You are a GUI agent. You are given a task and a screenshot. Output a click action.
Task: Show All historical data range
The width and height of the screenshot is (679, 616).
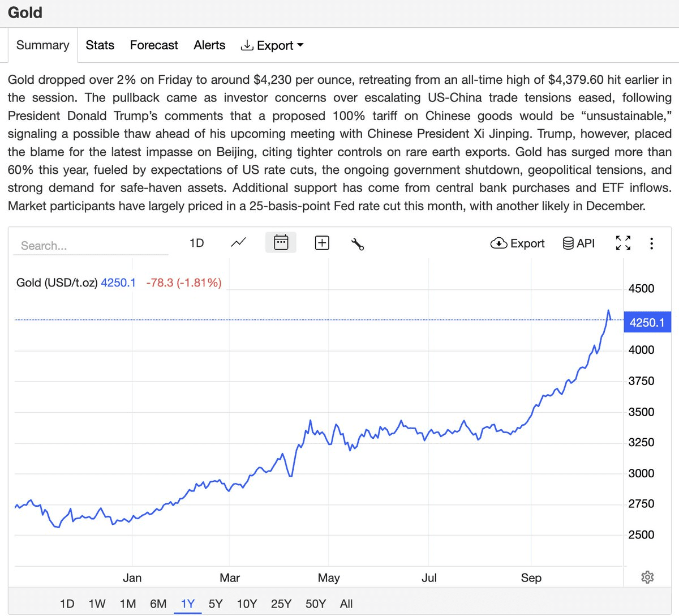pyautogui.click(x=346, y=604)
